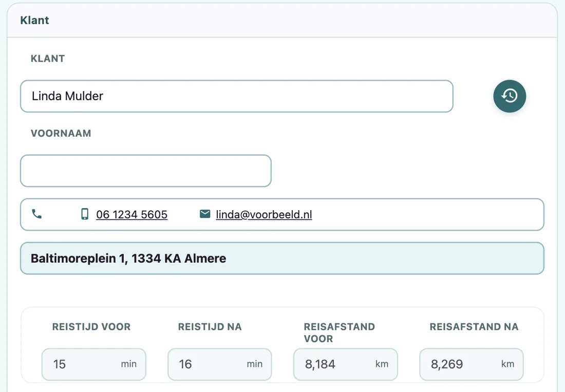This screenshot has height=392, width=565.
Task: Click the mobile phone icon
Action: point(85,214)
